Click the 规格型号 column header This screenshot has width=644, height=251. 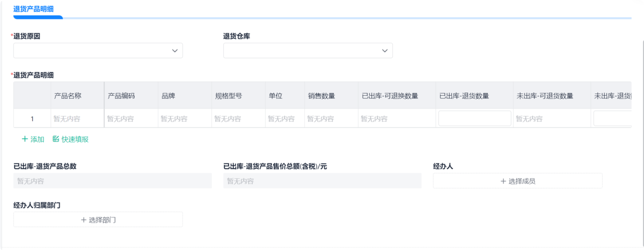coord(238,96)
